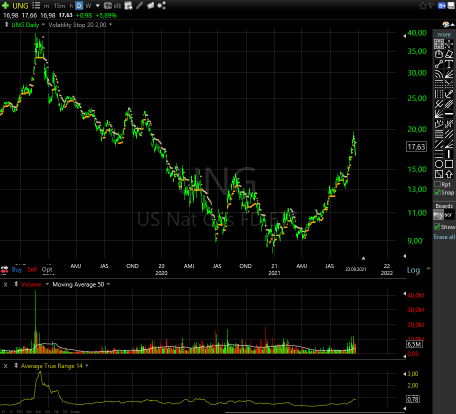Screen dimensions: 456x414
Task: Select the rectangle shape tool
Action: coord(449,164)
